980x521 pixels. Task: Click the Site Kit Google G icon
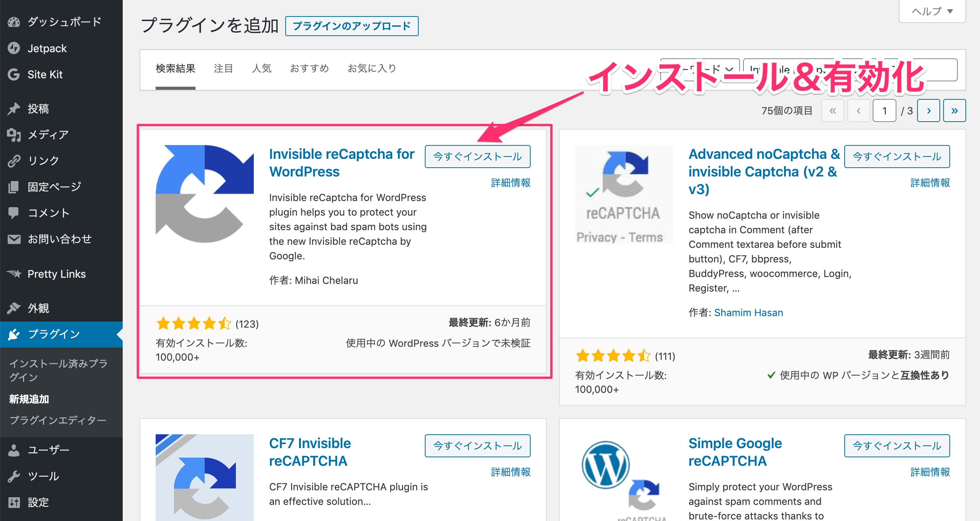coord(14,74)
